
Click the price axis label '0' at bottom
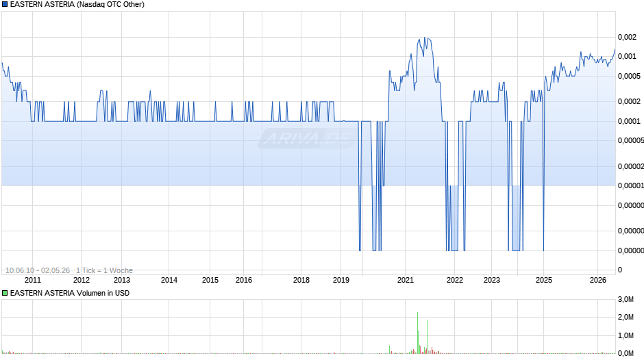coord(620,270)
